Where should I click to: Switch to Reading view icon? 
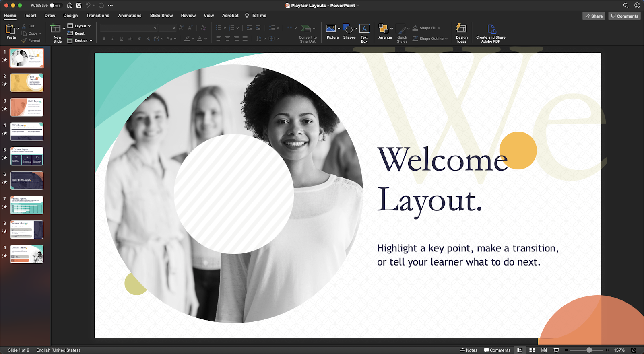pyautogui.click(x=544, y=350)
